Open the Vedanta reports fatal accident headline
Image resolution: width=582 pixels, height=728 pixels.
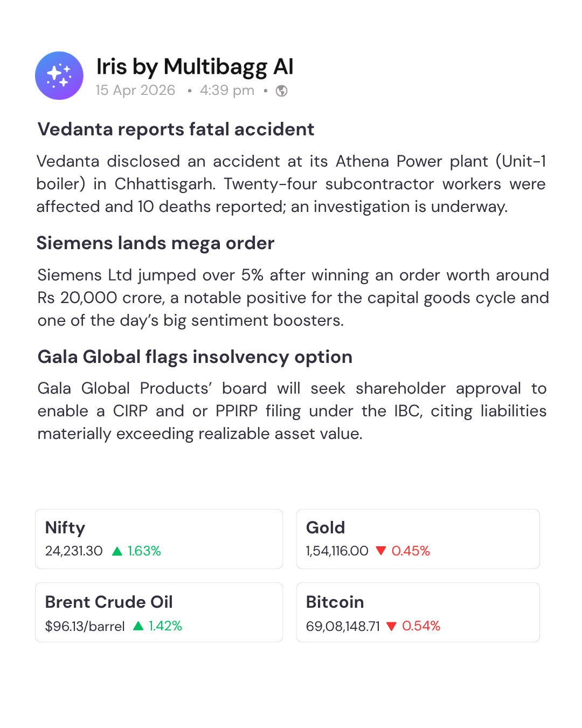(176, 129)
